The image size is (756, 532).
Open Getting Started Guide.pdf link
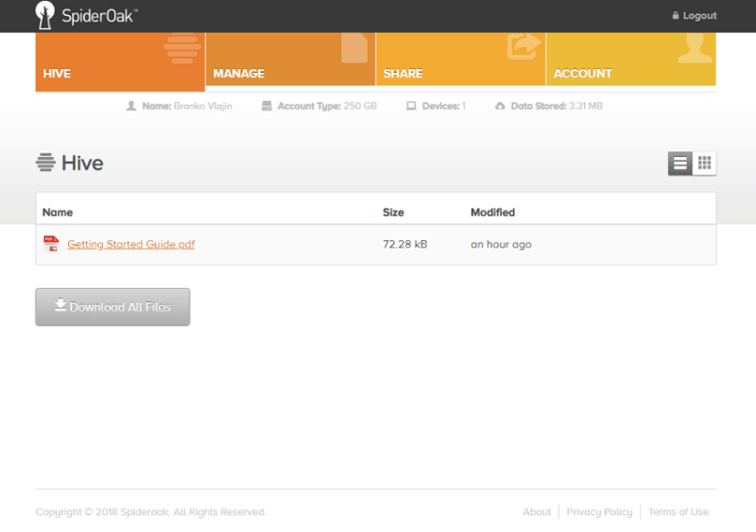(130, 245)
